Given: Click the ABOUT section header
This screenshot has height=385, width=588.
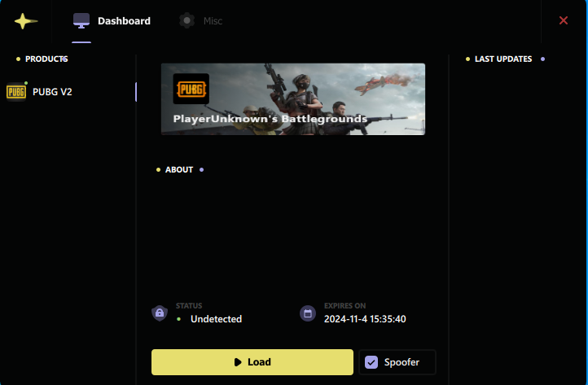Looking at the screenshot, I should pyautogui.click(x=179, y=170).
